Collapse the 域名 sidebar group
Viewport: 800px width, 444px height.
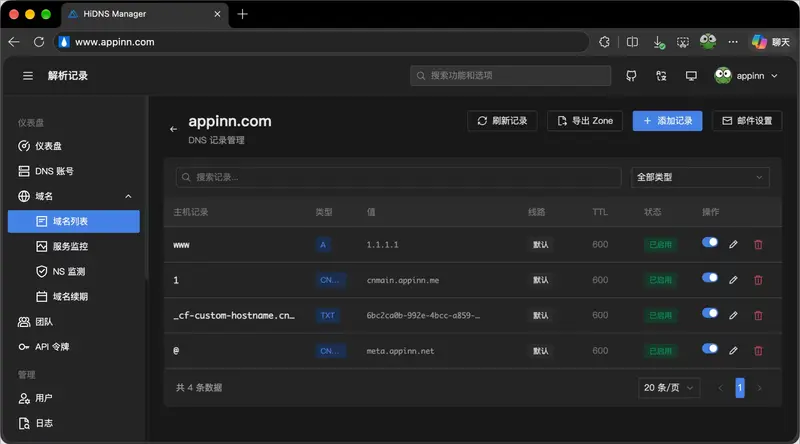(73, 196)
